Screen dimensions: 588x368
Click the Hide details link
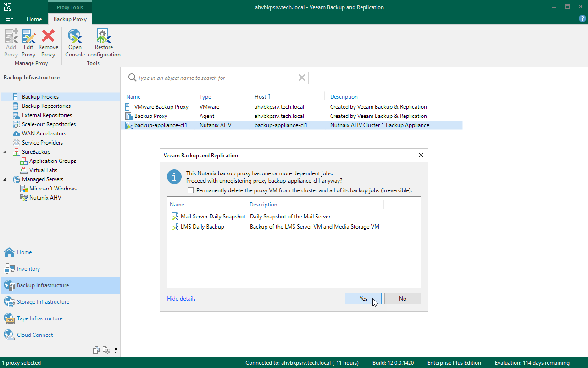click(x=181, y=299)
